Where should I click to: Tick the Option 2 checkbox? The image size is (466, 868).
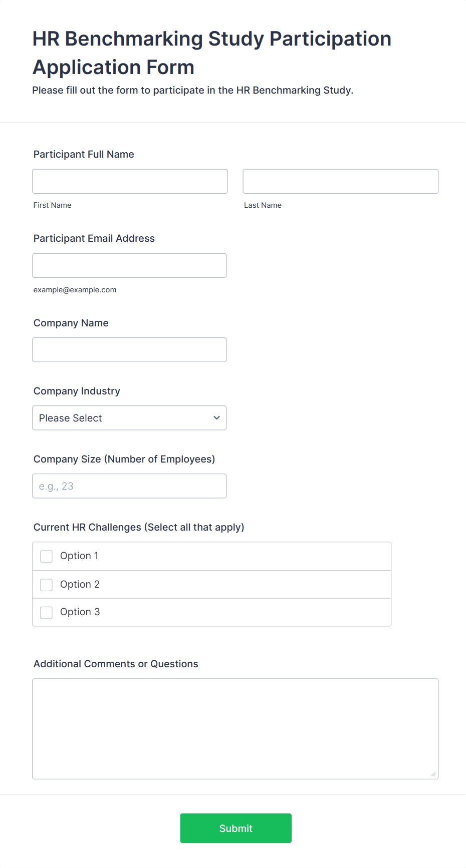47,585
